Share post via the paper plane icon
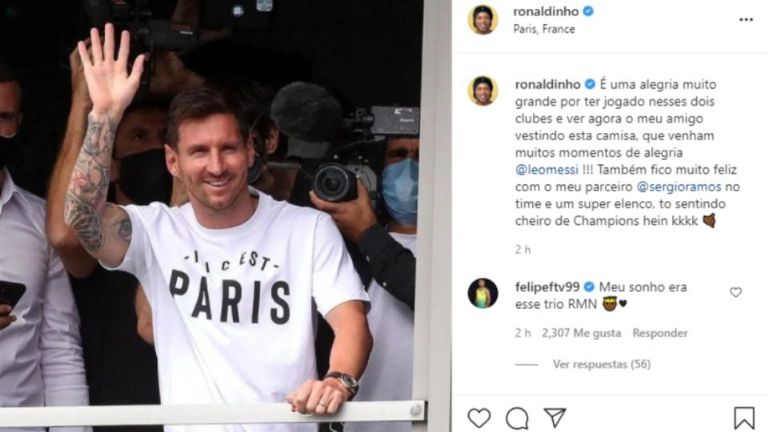The height and width of the screenshot is (432, 768). pos(555,418)
